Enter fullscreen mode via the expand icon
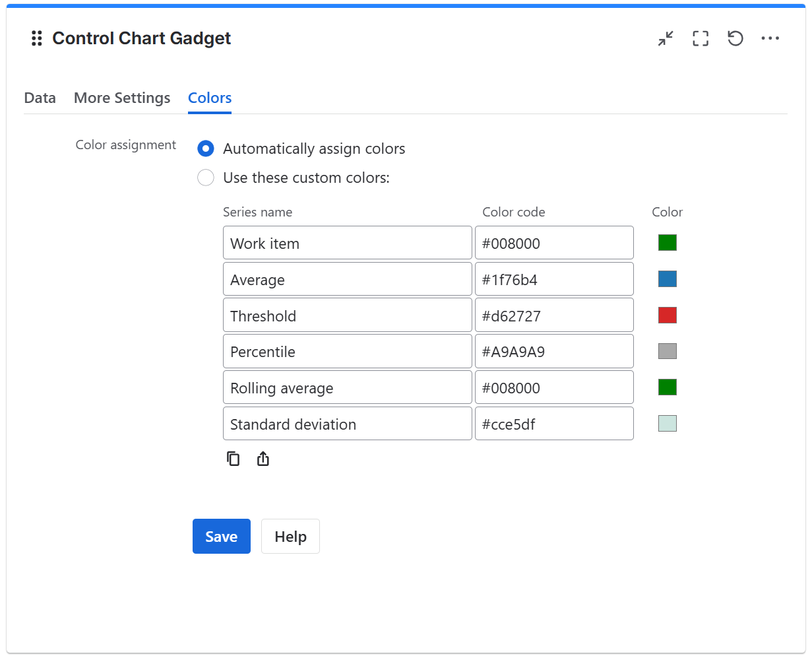The height and width of the screenshot is (658, 812). (x=700, y=38)
